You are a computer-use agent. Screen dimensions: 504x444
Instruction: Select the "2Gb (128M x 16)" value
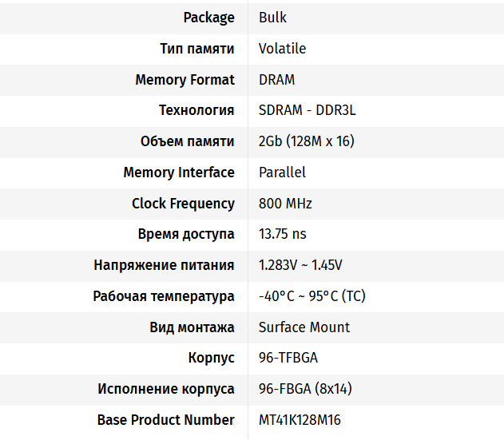(306, 141)
